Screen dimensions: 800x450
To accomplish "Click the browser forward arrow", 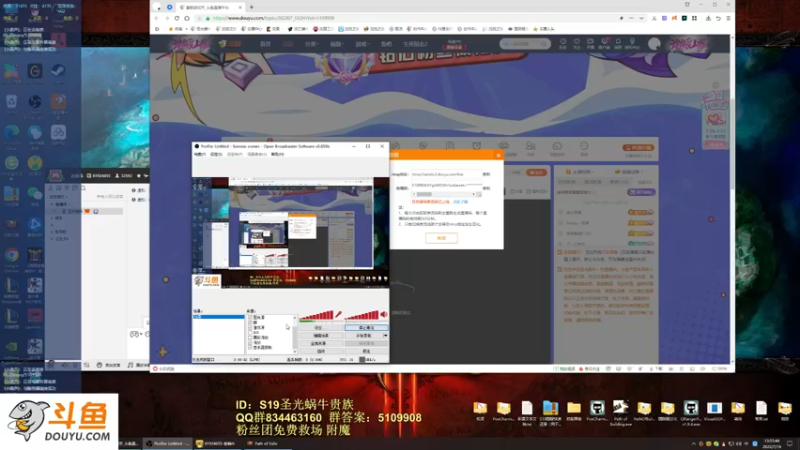I will click(x=167, y=18).
